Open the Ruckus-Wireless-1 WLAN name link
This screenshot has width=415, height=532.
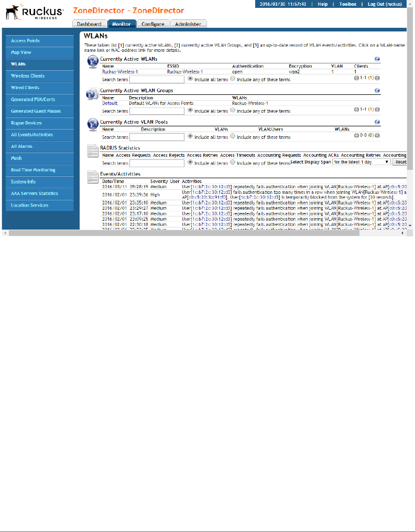[x=120, y=72]
